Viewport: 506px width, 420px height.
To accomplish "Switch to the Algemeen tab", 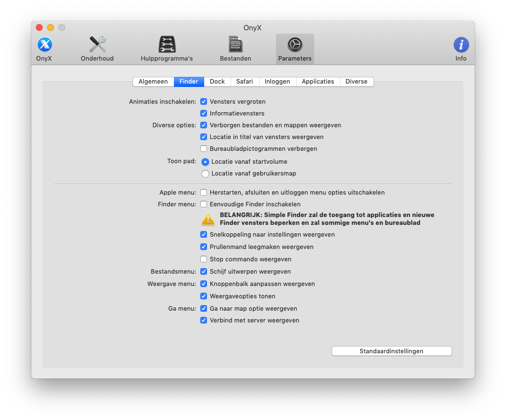I will click(153, 82).
